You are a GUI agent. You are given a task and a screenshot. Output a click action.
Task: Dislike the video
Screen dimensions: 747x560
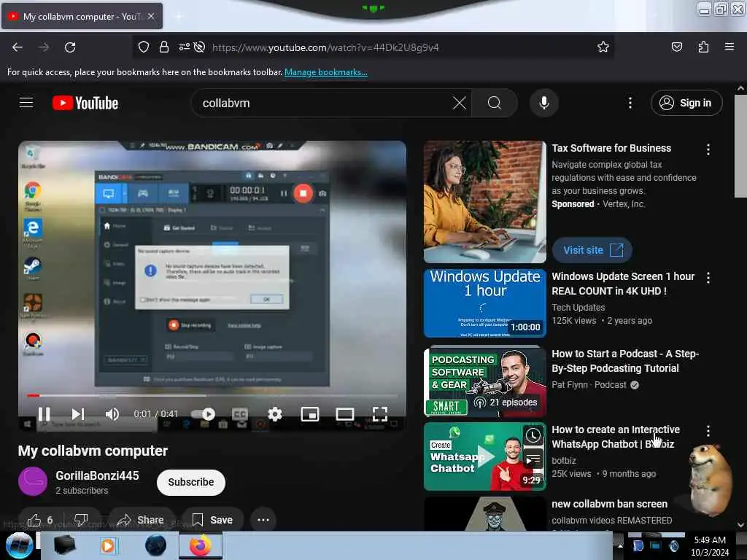(81, 520)
